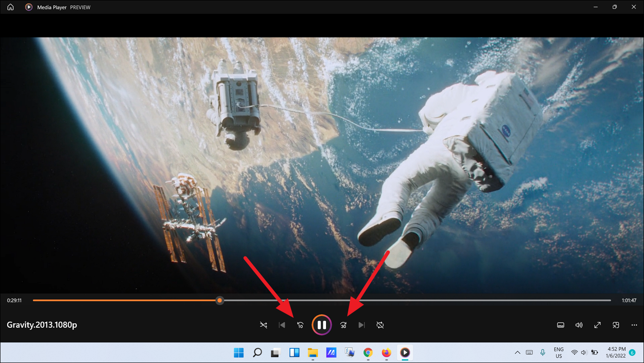Screen dimensions: 644x363
Task: Open the player volume control
Action: click(579, 325)
